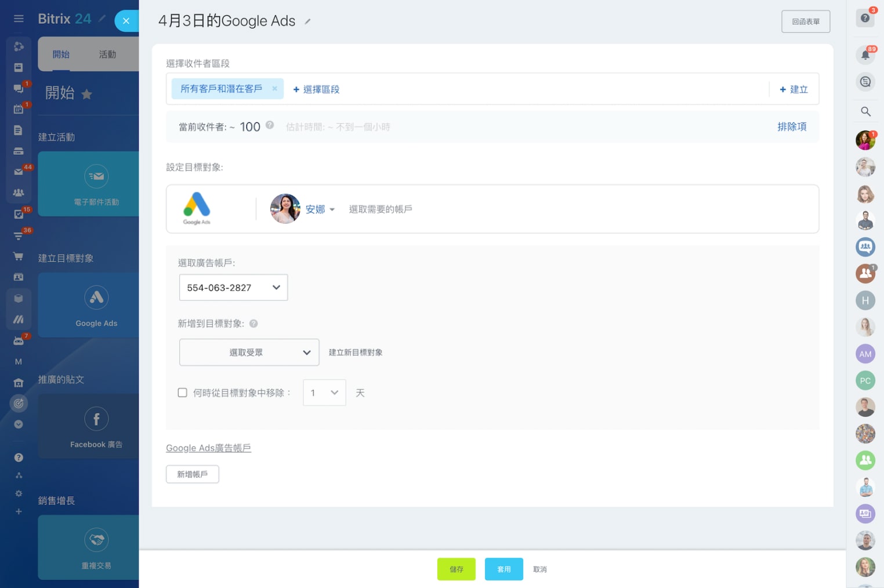Click 建立新目標對象 link

pos(356,353)
